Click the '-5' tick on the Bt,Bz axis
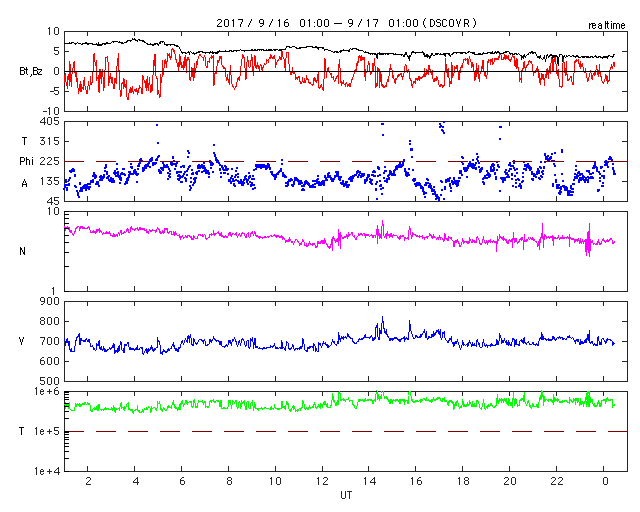 [x=53, y=91]
